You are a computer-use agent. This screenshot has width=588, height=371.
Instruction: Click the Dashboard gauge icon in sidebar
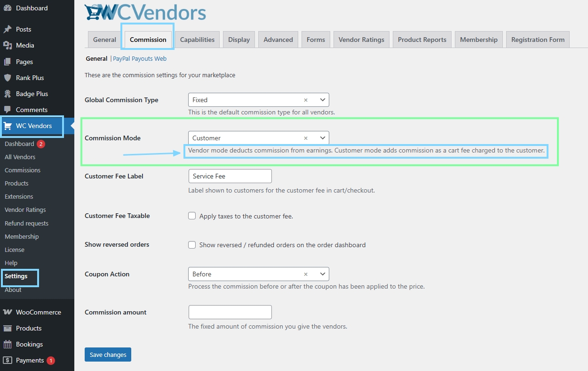[x=8, y=8]
